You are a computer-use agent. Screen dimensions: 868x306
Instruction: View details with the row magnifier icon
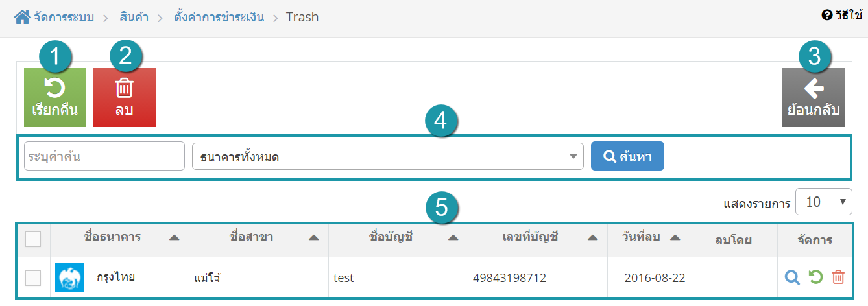(x=792, y=277)
